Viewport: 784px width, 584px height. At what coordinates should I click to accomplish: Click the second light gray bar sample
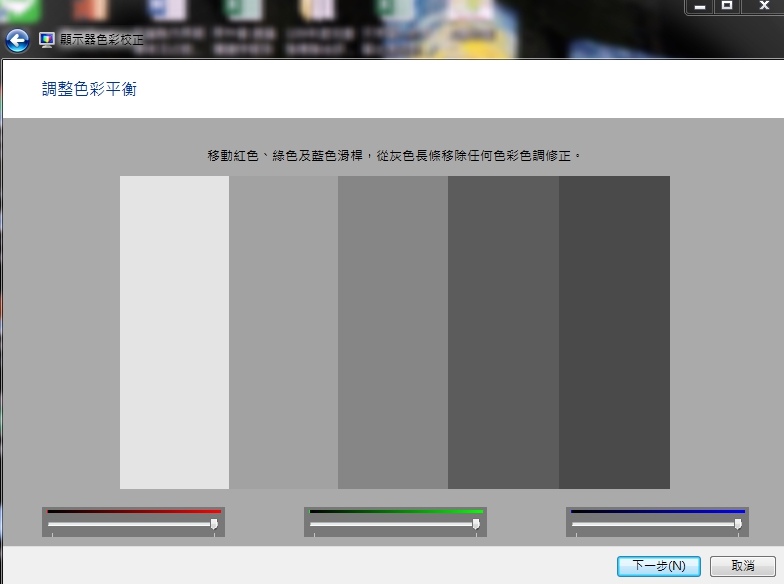(x=284, y=332)
